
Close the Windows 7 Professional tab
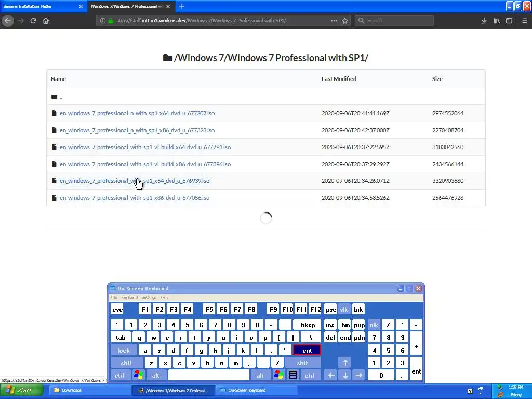[x=169, y=6]
